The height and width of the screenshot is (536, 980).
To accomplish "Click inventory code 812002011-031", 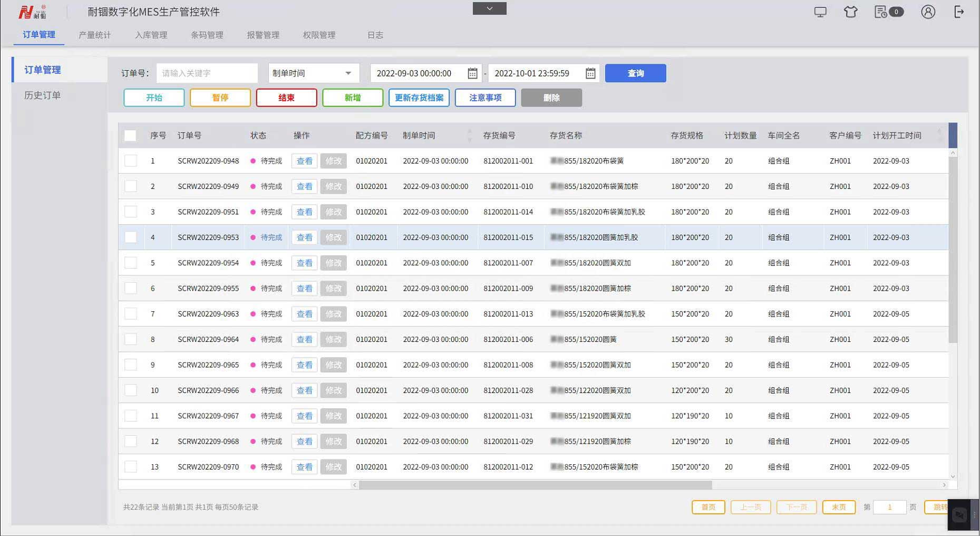I will [508, 416].
